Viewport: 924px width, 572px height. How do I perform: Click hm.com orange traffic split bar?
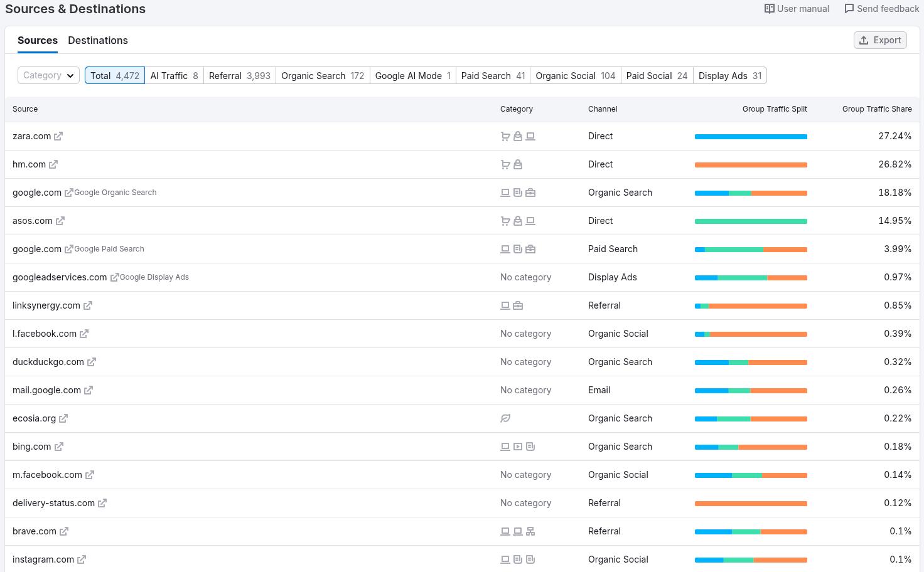[x=751, y=164]
